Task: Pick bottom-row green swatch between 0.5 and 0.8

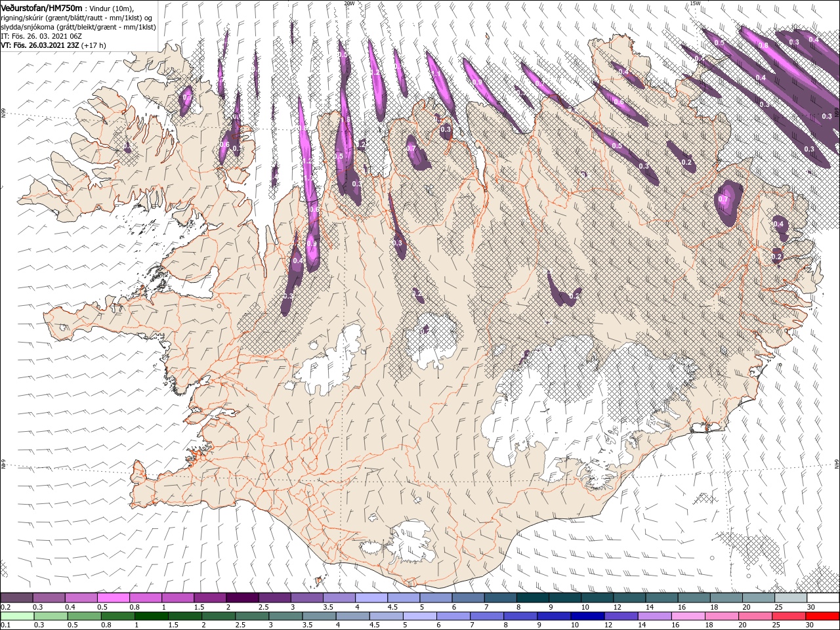Action: [x=85, y=616]
